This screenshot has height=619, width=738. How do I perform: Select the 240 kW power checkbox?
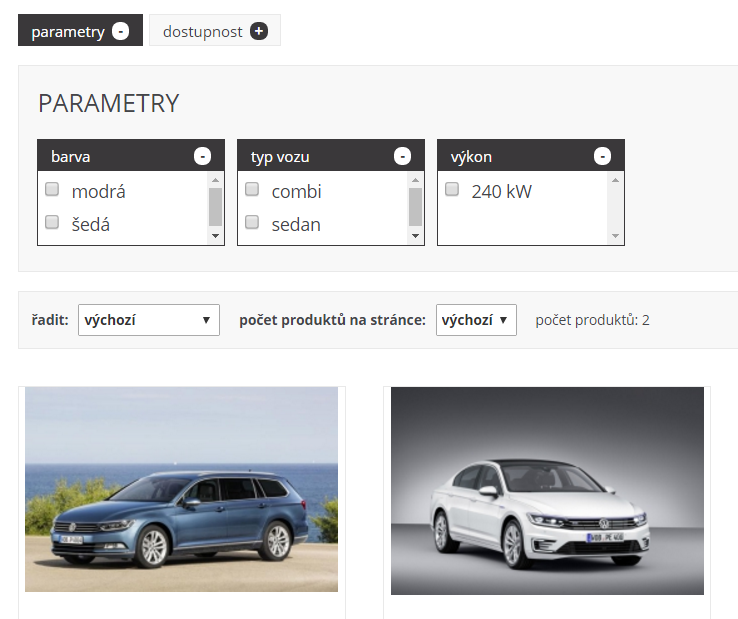coord(452,189)
